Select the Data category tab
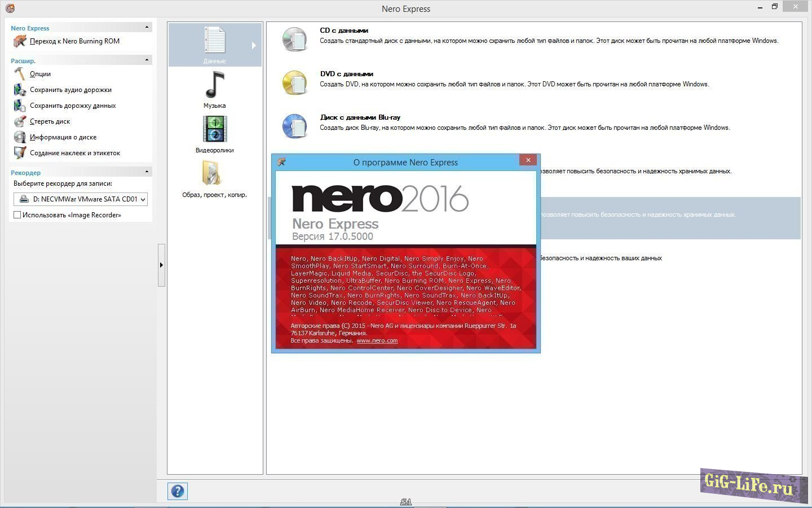Image resolution: width=812 pixels, height=508 pixels. pyautogui.click(x=215, y=45)
